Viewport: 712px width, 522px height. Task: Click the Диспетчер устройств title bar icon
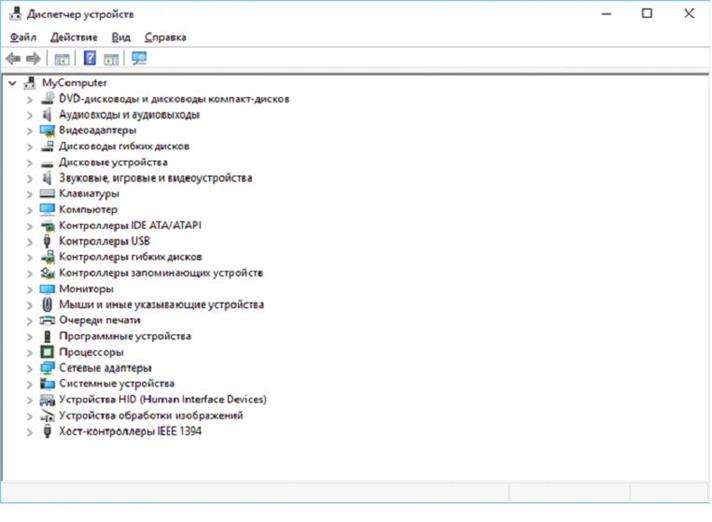coord(15,14)
